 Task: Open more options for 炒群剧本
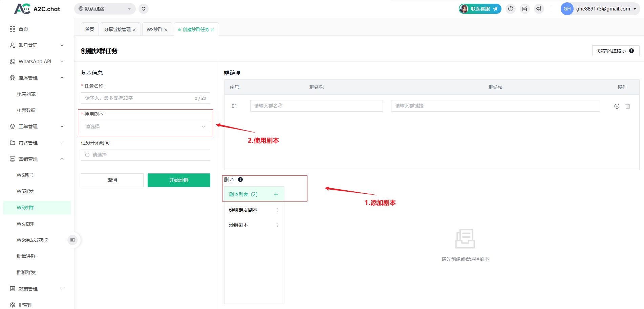coord(278,225)
